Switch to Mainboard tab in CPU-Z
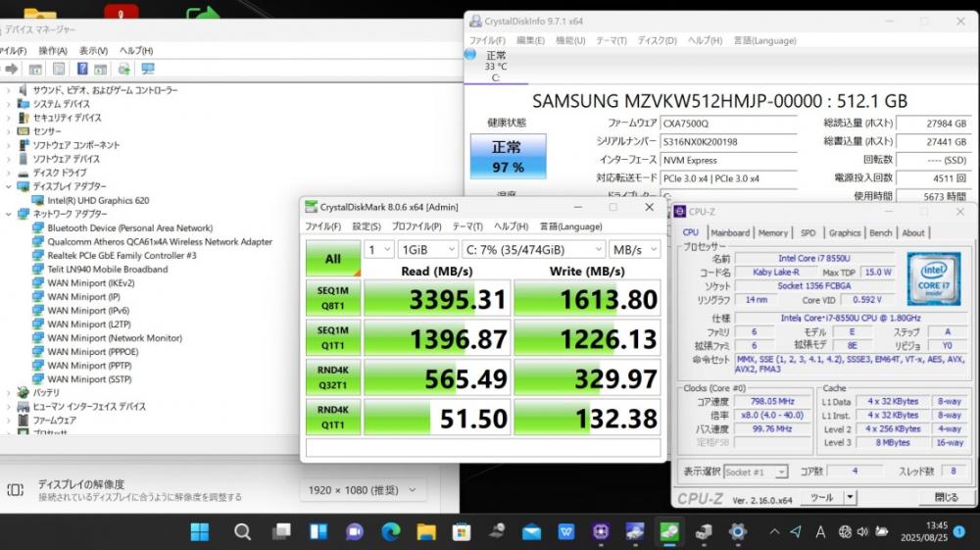Viewport: 980px width, 550px height. point(730,232)
